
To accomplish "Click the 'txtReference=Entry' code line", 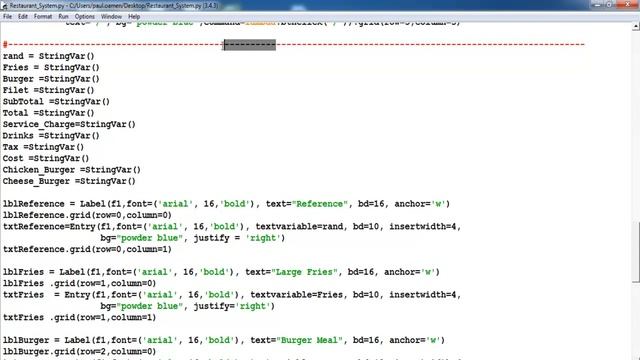I will click(232, 227).
